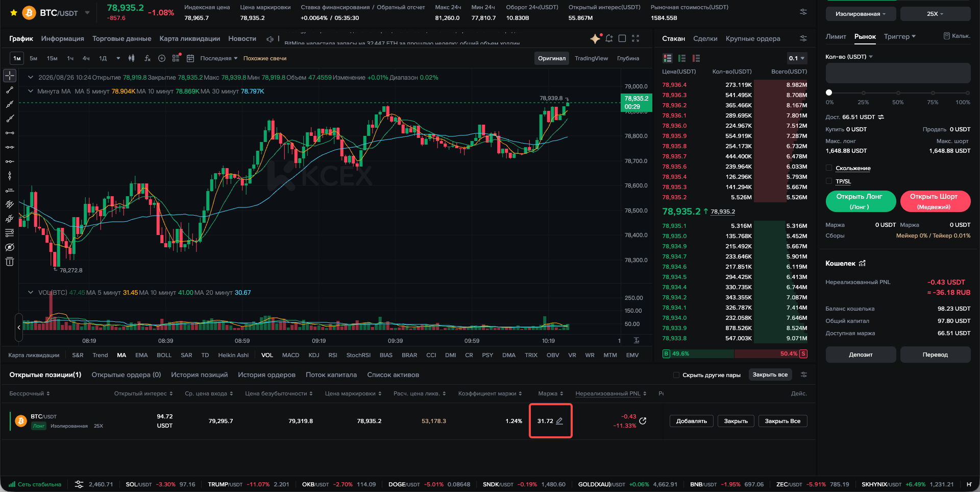Open the fullscreen chart icon
This screenshot has width=980, height=492.
pyautogui.click(x=635, y=38)
